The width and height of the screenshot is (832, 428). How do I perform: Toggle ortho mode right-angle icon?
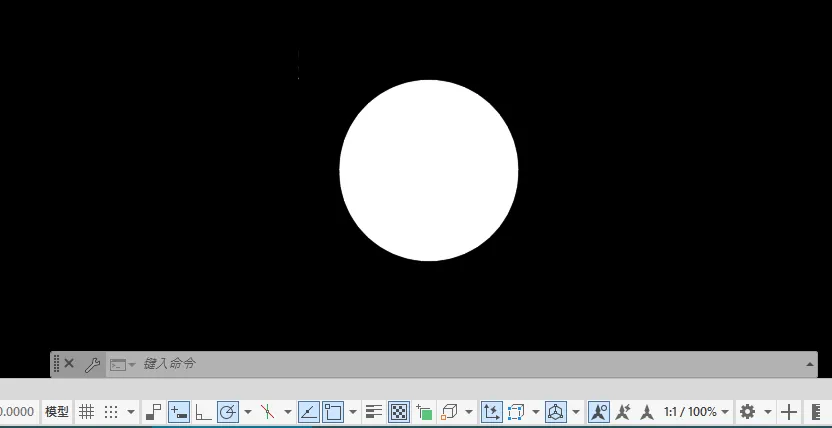(203, 412)
